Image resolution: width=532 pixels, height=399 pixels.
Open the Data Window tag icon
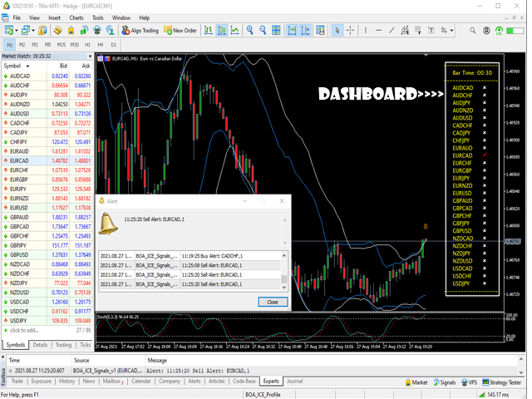tap(57, 31)
